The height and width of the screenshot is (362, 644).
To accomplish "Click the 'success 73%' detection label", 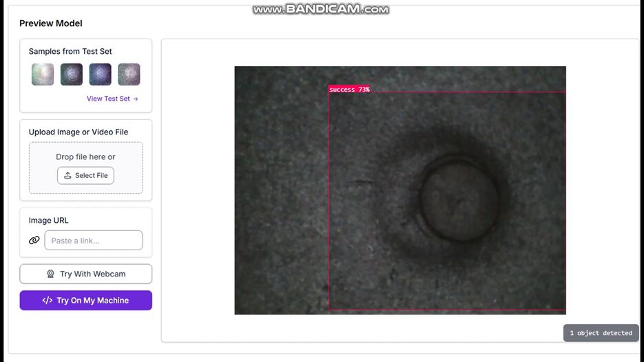I will tap(349, 90).
